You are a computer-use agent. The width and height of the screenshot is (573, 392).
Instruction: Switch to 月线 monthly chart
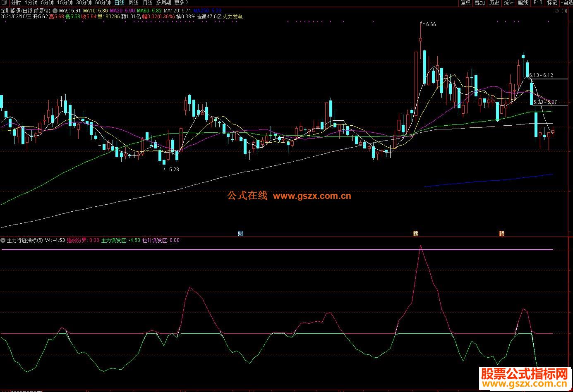click(147, 3)
